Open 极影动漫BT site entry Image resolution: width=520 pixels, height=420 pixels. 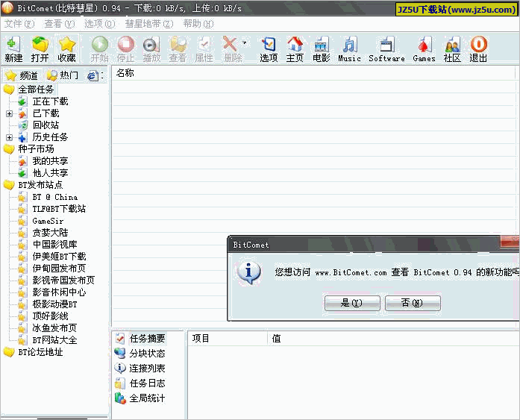tap(54, 304)
